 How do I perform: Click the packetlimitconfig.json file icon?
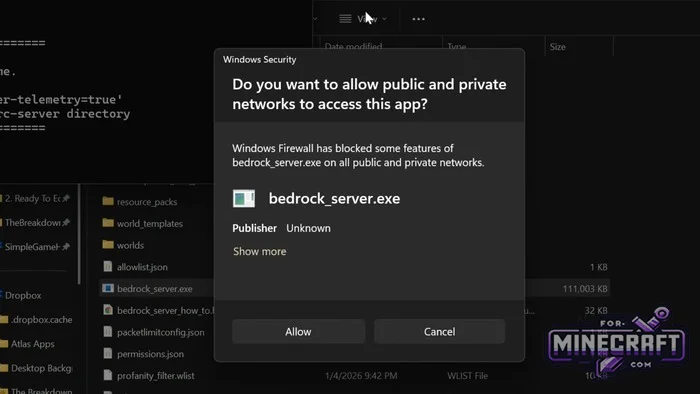(x=108, y=332)
